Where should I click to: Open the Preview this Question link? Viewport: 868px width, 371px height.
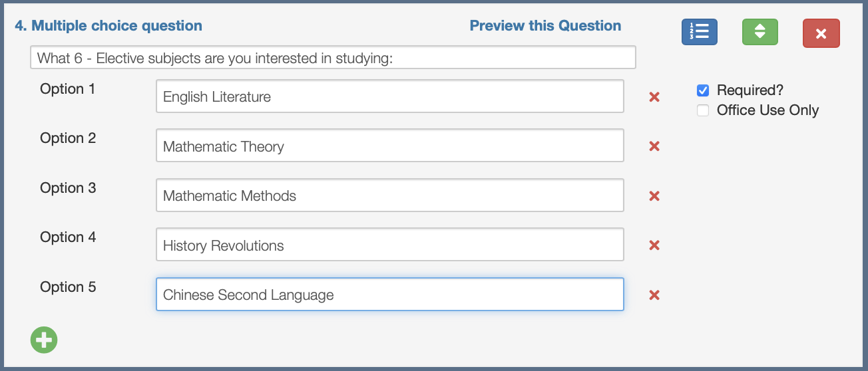click(x=545, y=26)
